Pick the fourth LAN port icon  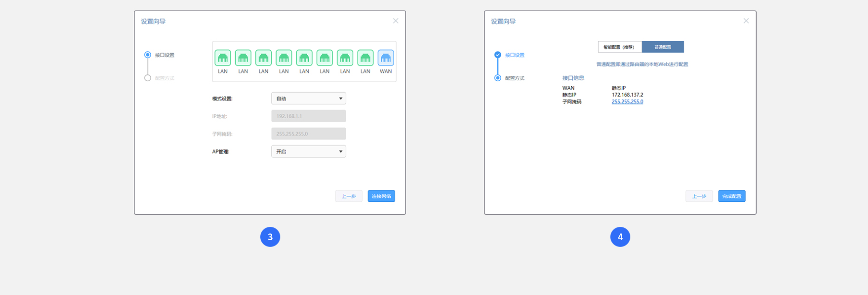click(x=284, y=58)
